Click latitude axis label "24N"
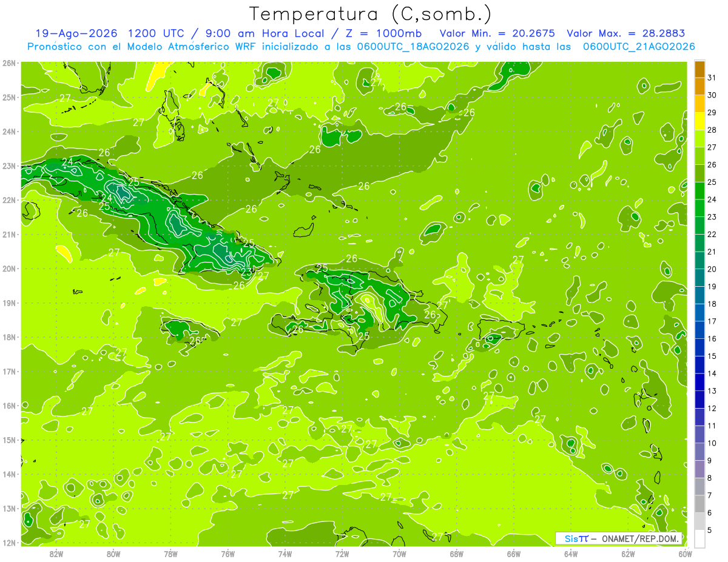Viewport: 728px width, 562px height. 9,132
